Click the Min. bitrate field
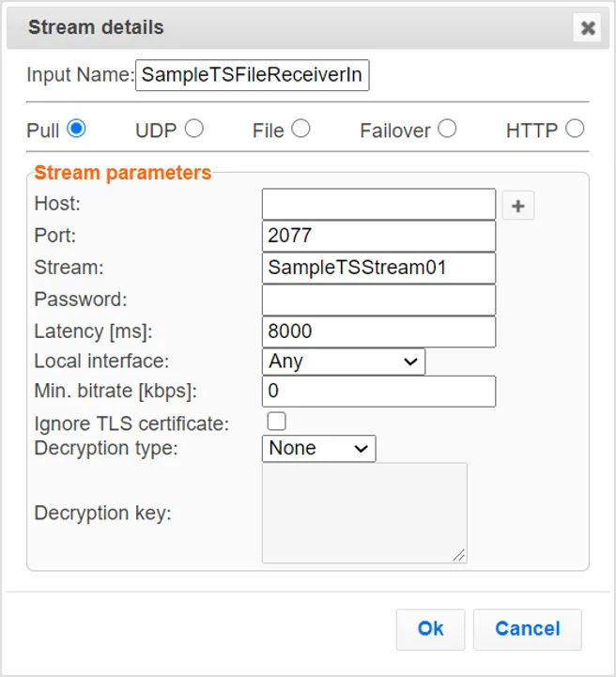 tap(378, 392)
